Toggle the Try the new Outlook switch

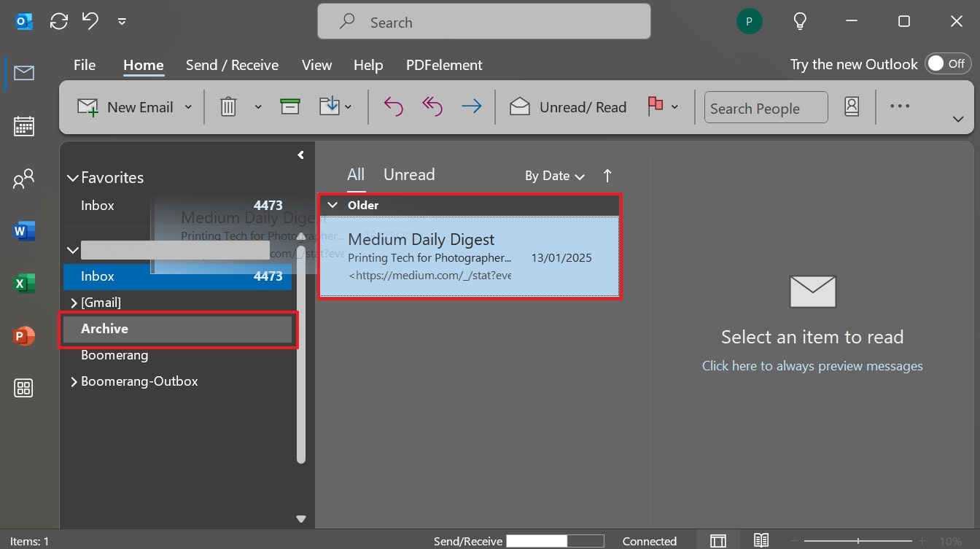[948, 64]
